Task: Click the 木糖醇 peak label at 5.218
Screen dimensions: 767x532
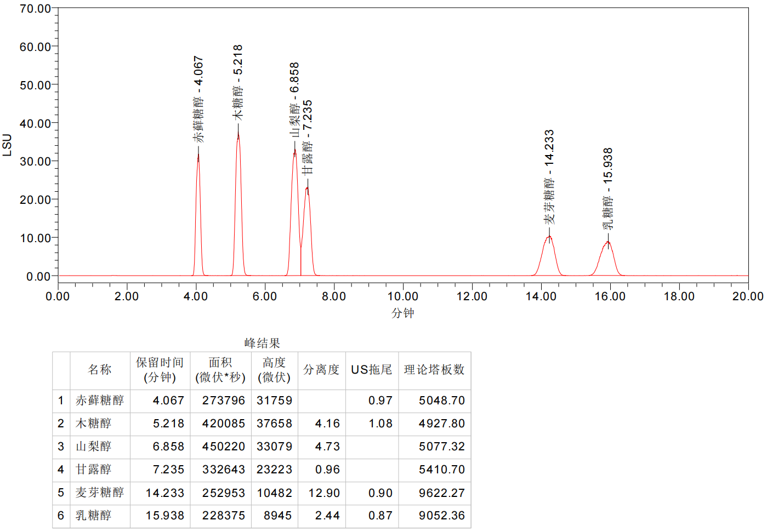Action: coord(237,83)
